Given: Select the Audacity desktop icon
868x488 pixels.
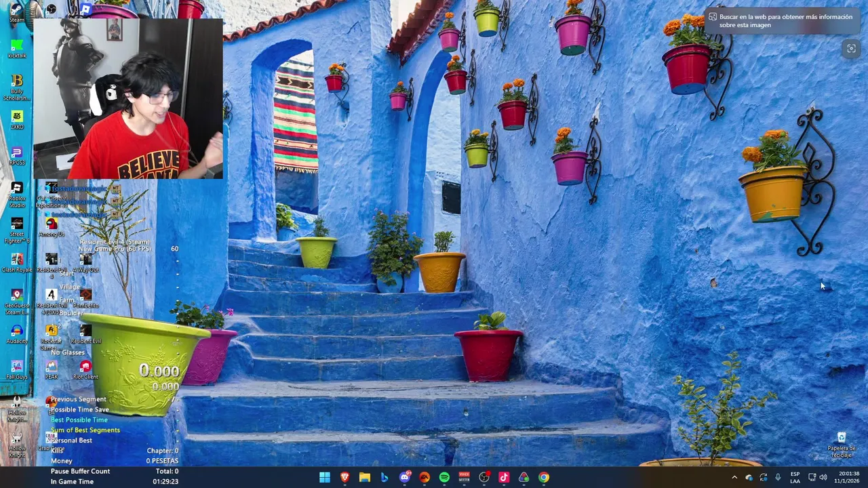Looking at the screenshot, I should [17, 333].
